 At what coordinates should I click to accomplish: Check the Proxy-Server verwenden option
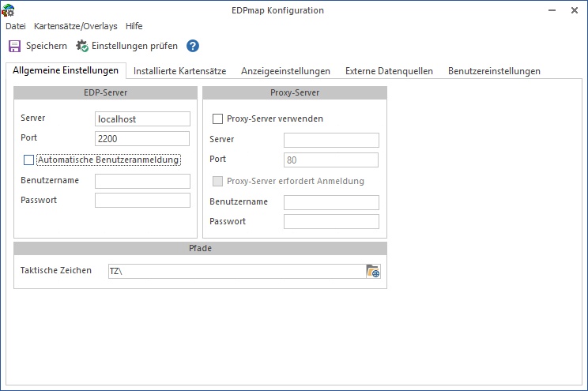tap(217, 118)
